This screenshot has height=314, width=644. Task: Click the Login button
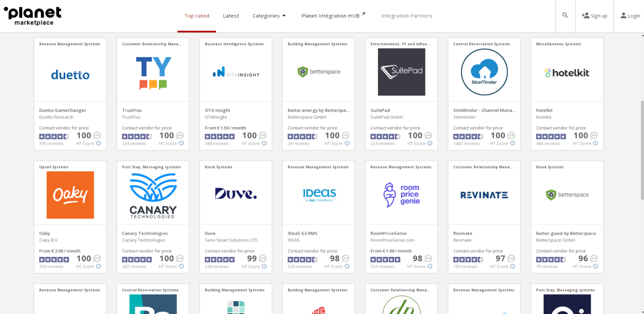(630, 16)
